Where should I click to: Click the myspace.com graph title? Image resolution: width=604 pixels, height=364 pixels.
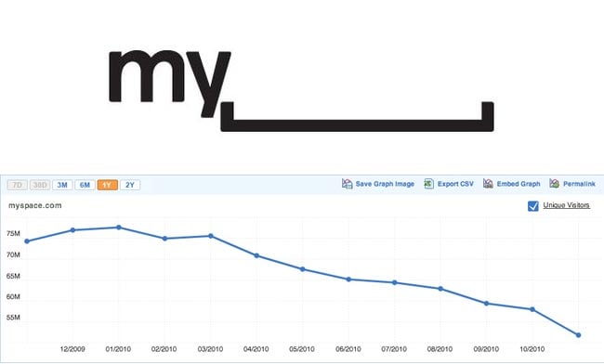pyautogui.click(x=35, y=205)
